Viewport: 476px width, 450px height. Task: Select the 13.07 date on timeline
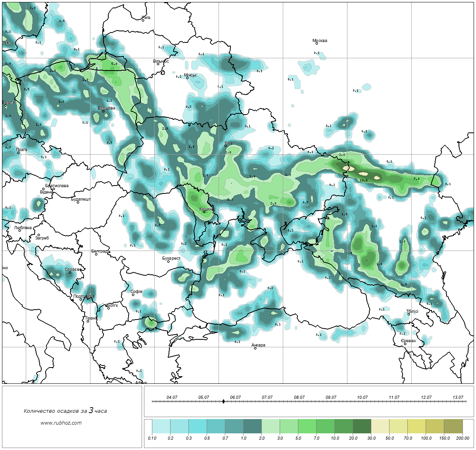coord(458,398)
